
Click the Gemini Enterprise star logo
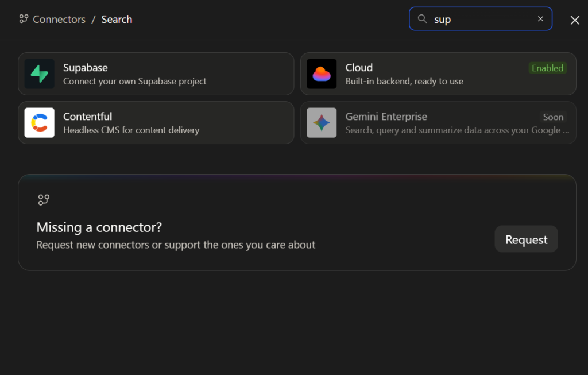tap(322, 123)
